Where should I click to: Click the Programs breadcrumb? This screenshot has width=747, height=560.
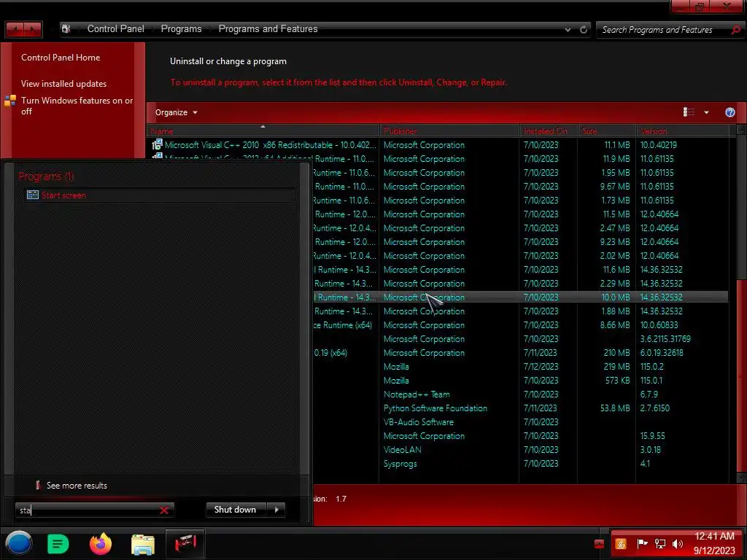tap(181, 29)
